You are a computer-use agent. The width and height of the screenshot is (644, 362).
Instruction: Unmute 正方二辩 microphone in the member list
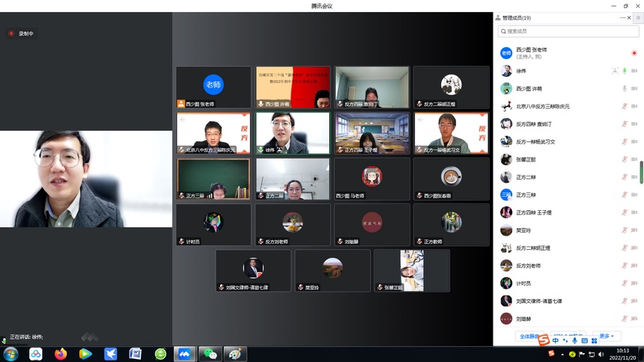pos(625,177)
